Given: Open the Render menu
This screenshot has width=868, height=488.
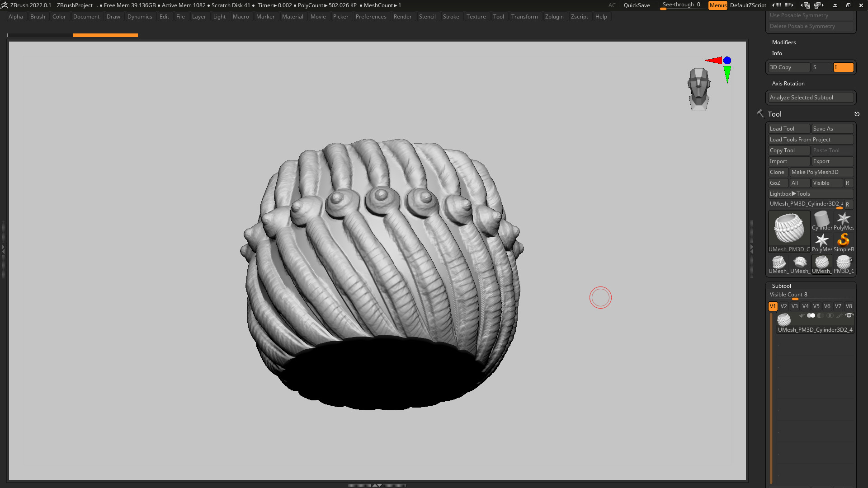Looking at the screenshot, I should point(402,17).
